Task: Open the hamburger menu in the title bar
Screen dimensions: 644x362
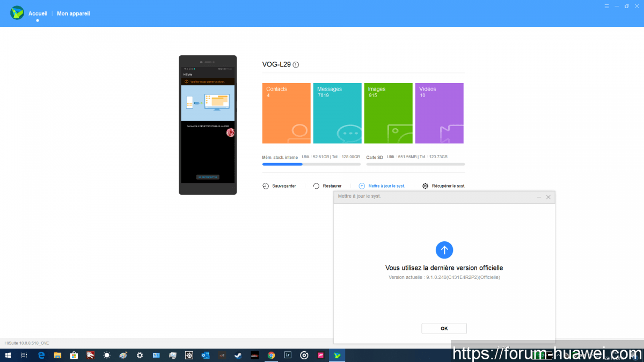Action: [606, 6]
